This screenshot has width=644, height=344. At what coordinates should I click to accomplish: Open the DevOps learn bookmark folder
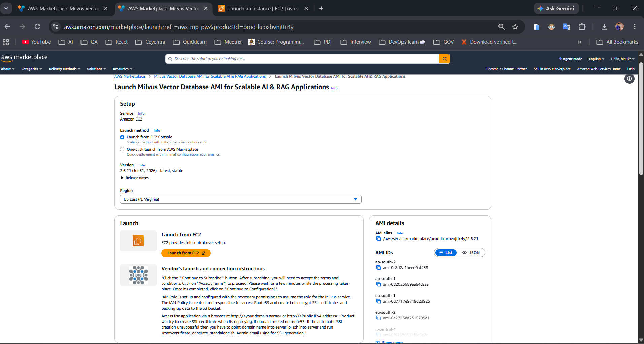click(402, 42)
